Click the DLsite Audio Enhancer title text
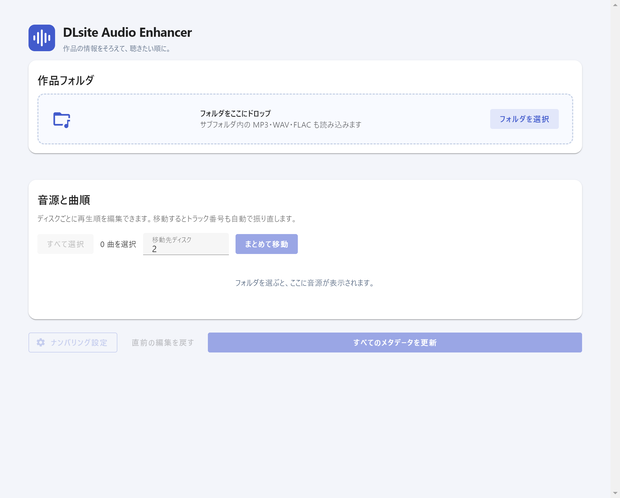The height and width of the screenshot is (498, 620). pos(127,32)
